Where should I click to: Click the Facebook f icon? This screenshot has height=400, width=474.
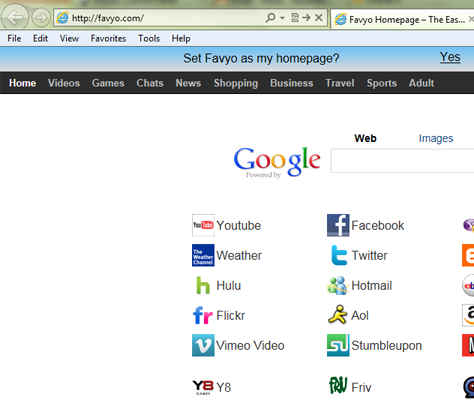338,225
